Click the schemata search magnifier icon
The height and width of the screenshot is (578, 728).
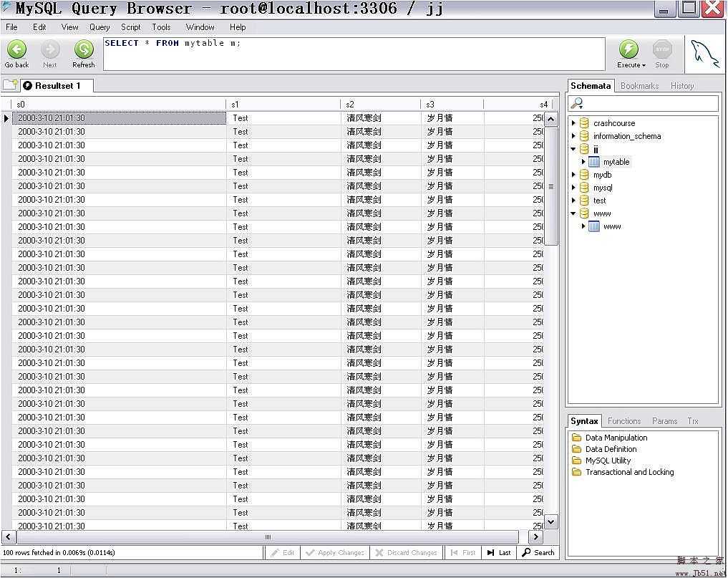(x=577, y=103)
